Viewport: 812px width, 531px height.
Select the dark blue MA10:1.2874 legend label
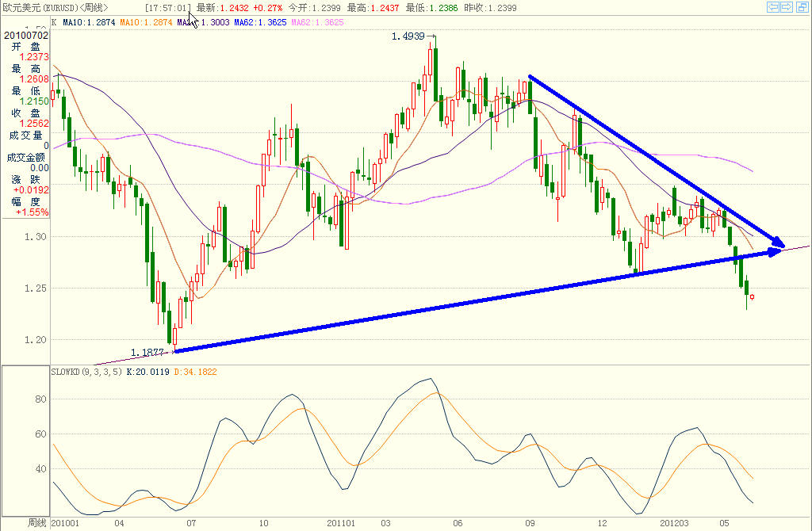coord(89,22)
